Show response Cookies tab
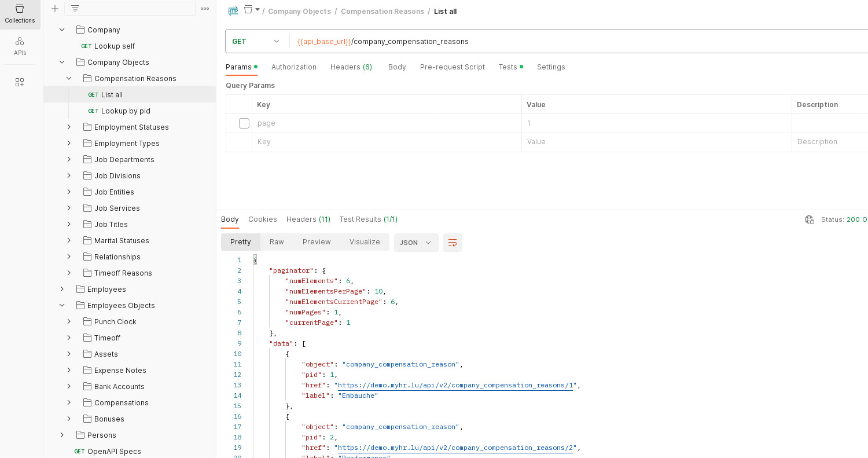Image resolution: width=868 pixels, height=458 pixels. point(263,219)
